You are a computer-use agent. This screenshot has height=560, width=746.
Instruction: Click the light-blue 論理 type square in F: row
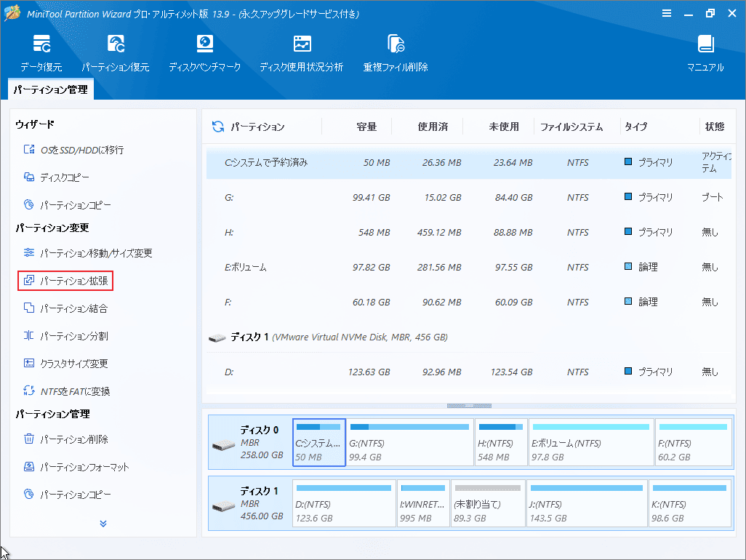tap(628, 301)
